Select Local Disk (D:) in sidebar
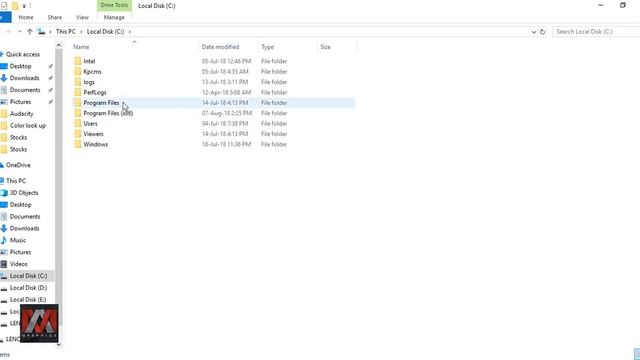The image size is (640, 360). pyautogui.click(x=29, y=288)
